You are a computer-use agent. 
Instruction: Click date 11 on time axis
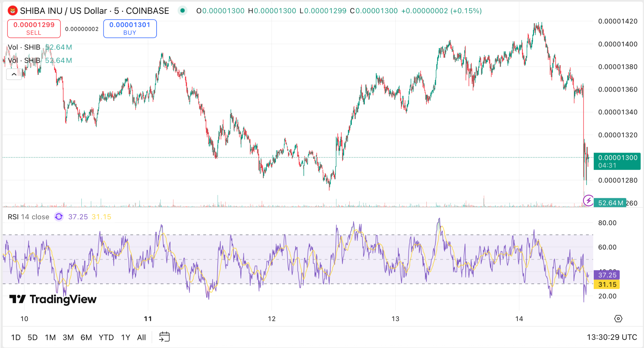click(148, 319)
